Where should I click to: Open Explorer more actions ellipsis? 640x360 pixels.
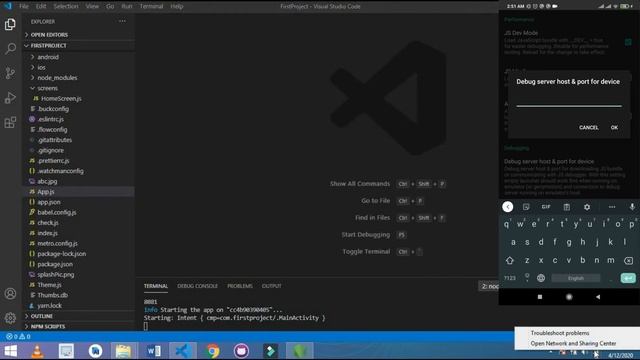pyautogui.click(x=122, y=21)
